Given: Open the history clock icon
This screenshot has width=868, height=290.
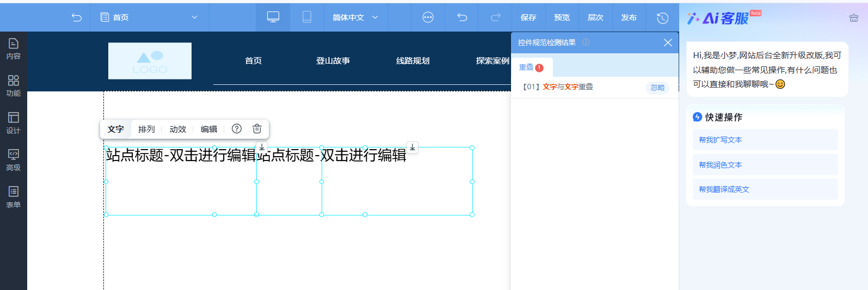Looking at the screenshot, I should (x=662, y=18).
